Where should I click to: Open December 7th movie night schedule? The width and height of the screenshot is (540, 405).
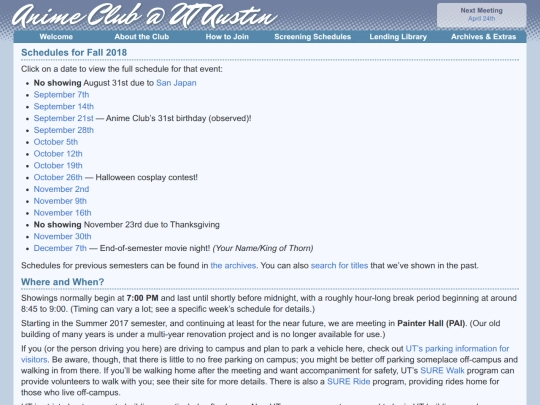tap(60, 248)
